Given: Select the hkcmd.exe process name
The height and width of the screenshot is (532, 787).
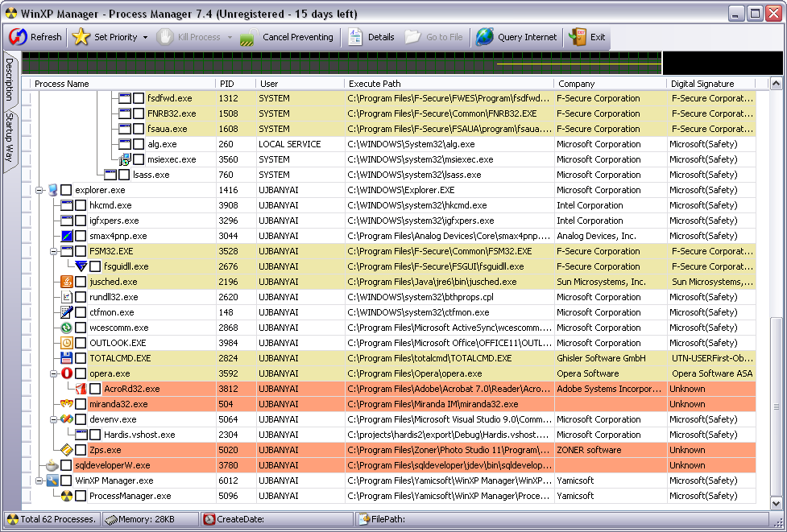Looking at the screenshot, I should click(110, 205).
